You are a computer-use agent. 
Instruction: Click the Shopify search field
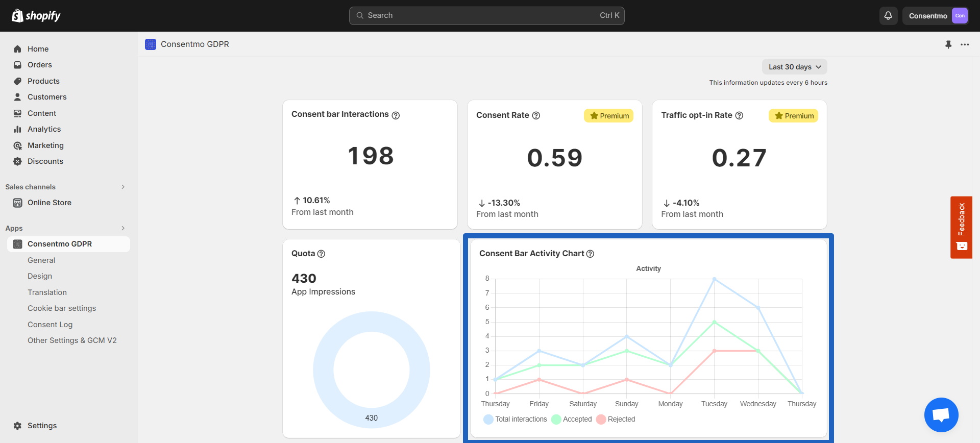tap(487, 16)
